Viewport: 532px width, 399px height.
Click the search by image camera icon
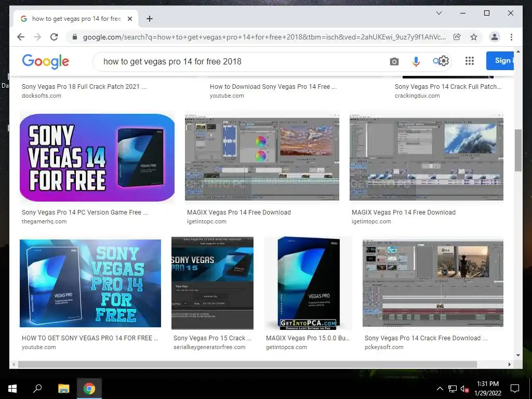(x=394, y=61)
